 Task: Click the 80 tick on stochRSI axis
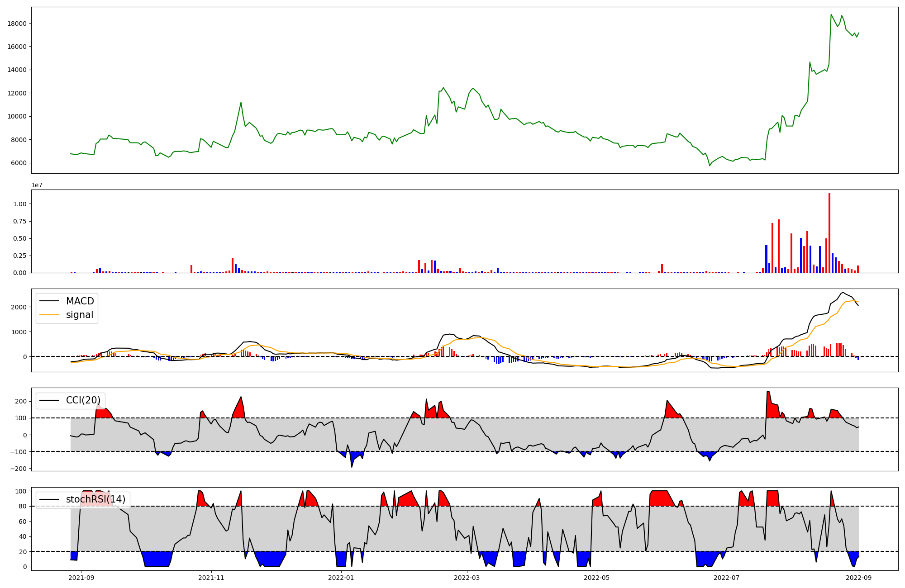pyautogui.click(x=23, y=507)
